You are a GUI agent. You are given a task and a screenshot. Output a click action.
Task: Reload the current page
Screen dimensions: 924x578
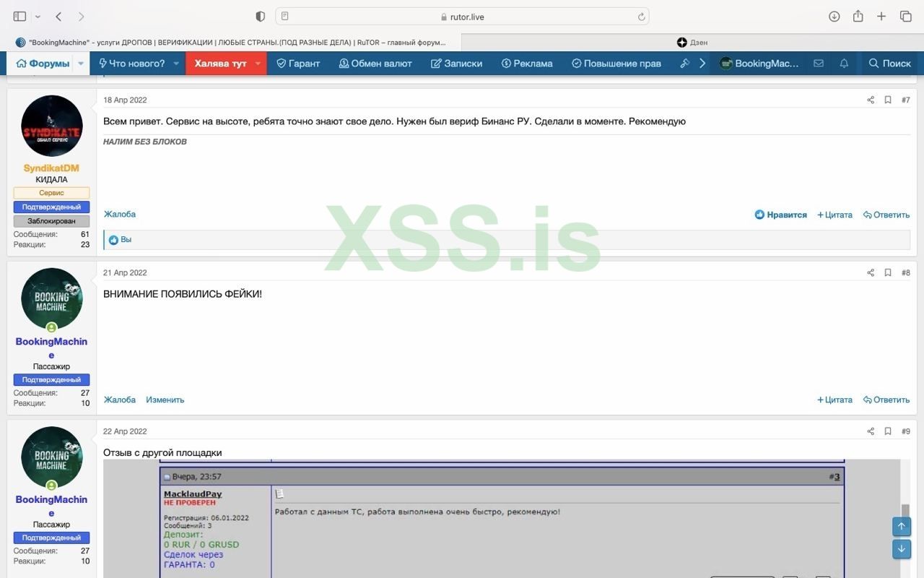[641, 17]
